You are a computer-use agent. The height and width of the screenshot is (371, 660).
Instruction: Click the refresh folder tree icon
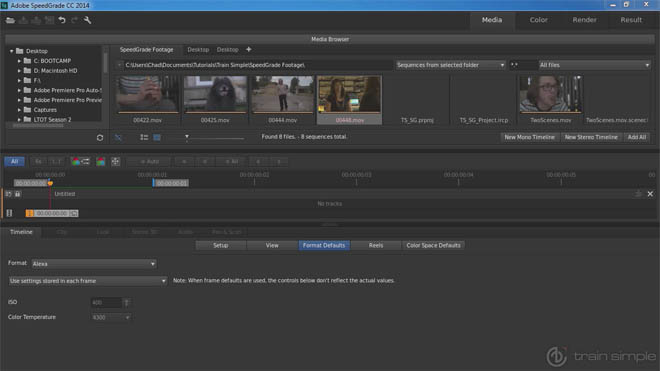(100, 138)
